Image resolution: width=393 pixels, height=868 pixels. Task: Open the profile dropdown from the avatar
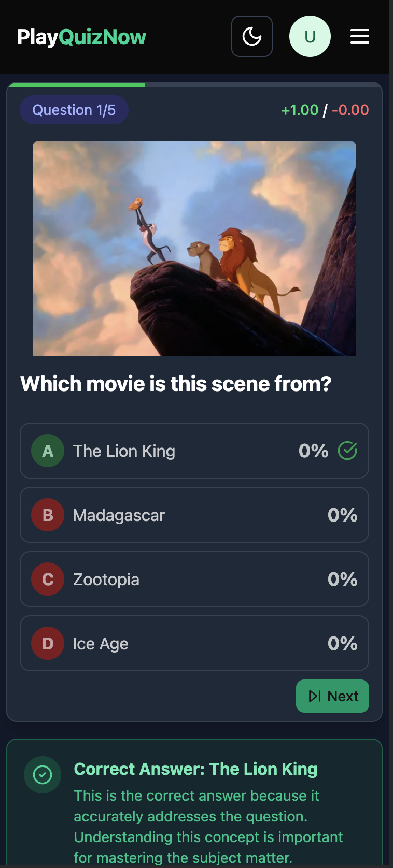click(x=310, y=36)
